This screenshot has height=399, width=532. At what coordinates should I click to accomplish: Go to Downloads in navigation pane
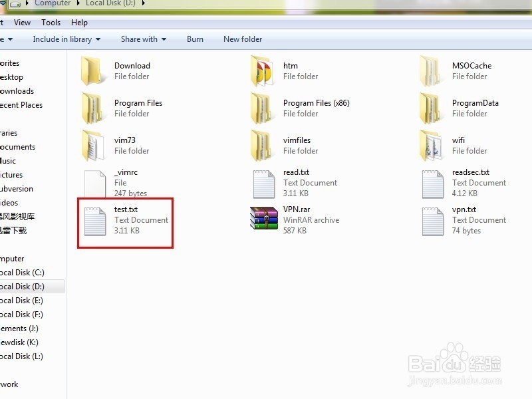point(17,91)
